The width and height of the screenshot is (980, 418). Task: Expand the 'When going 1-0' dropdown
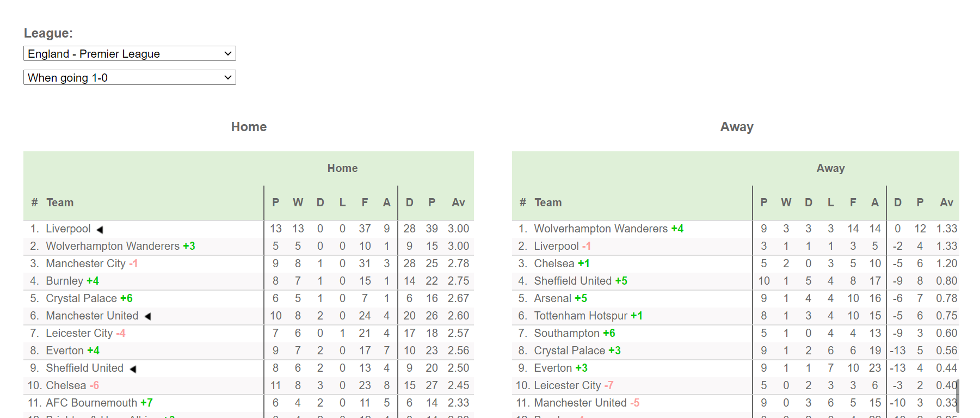130,78
